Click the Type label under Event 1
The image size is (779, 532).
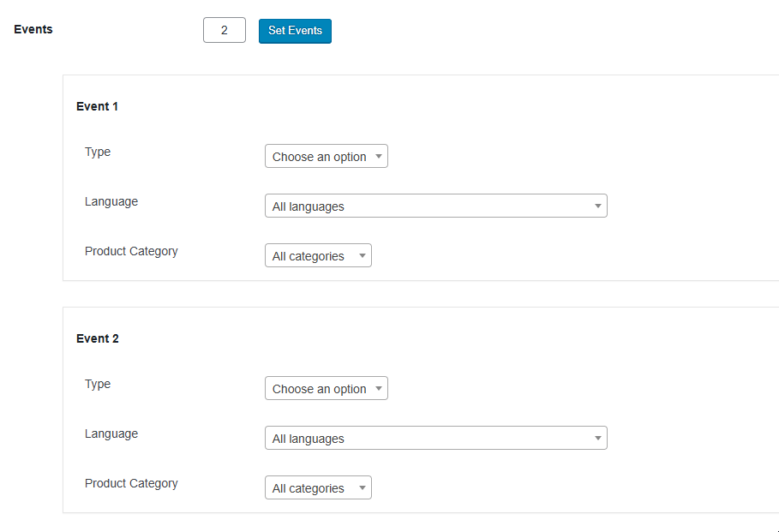pos(98,152)
